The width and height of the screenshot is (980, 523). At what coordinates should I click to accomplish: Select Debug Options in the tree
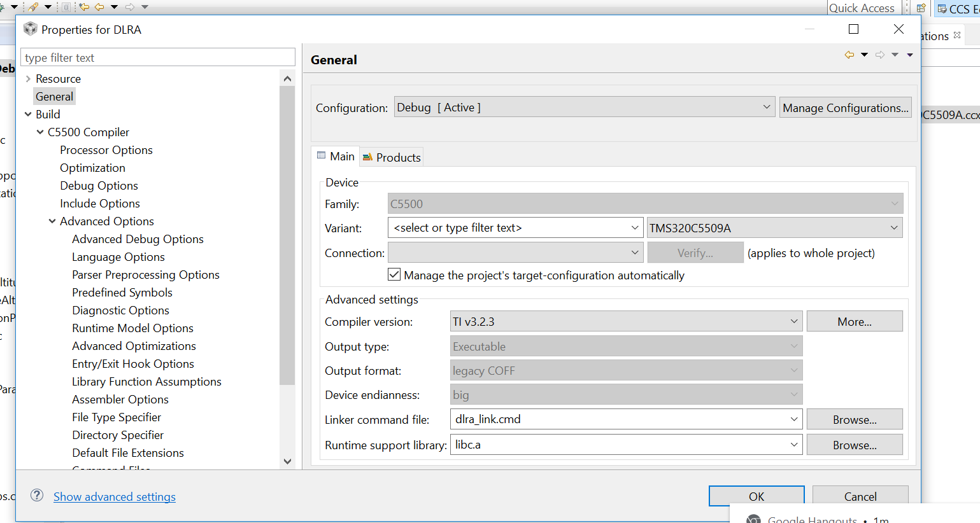(99, 186)
